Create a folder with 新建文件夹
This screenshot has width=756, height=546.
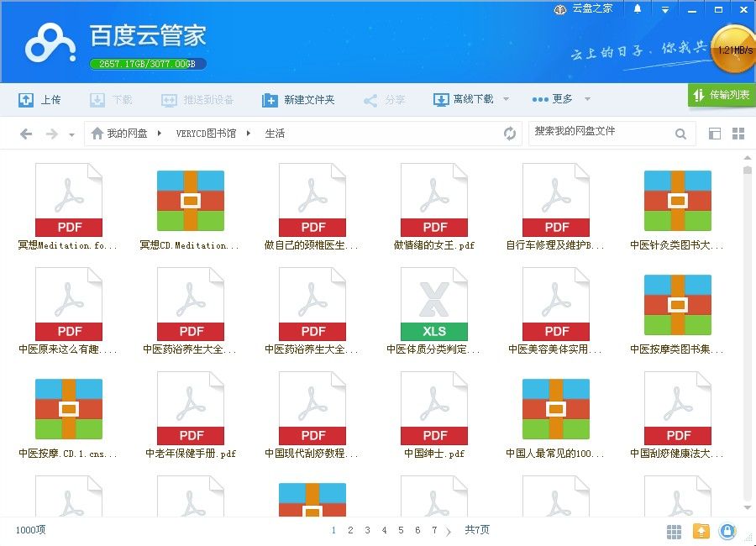click(x=298, y=100)
